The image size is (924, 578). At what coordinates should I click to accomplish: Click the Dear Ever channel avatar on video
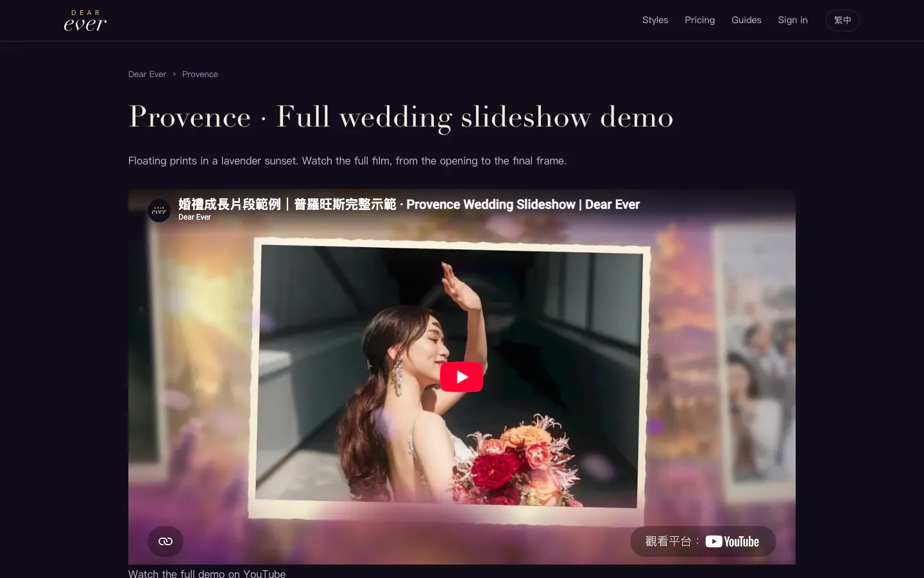pos(159,211)
